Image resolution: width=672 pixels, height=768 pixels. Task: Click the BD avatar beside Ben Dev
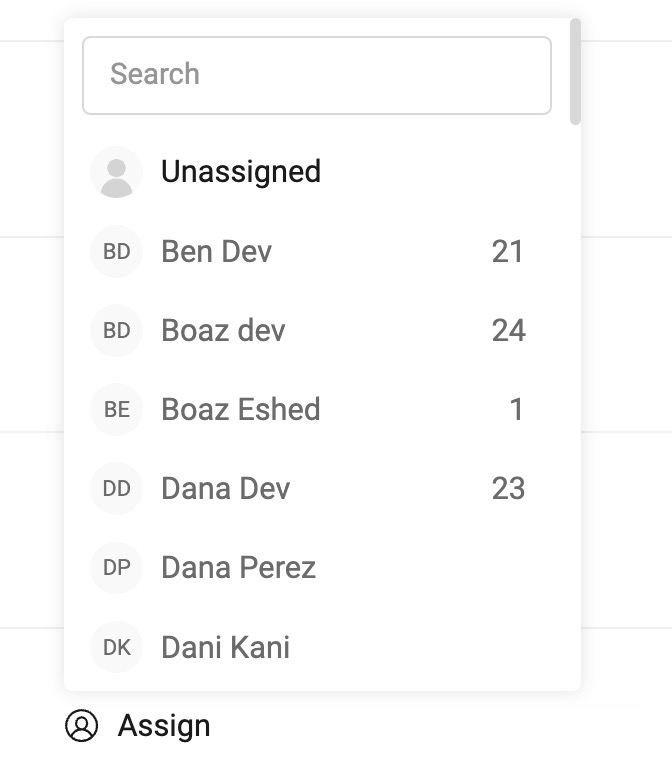pyautogui.click(x=117, y=251)
